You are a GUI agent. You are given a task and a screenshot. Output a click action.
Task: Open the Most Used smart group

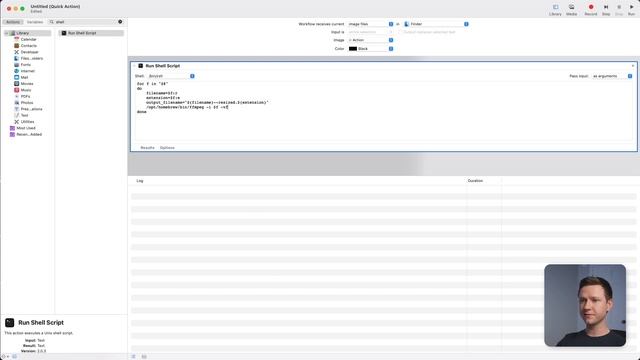click(26, 128)
